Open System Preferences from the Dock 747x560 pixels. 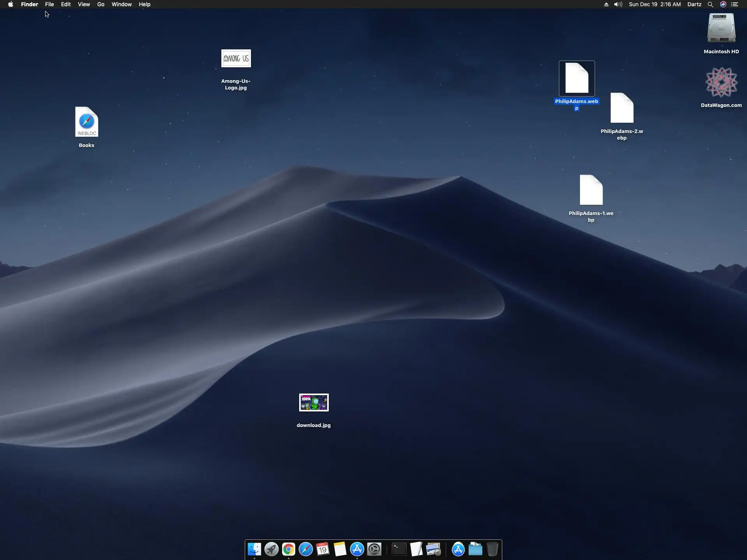pyautogui.click(x=374, y=549)
